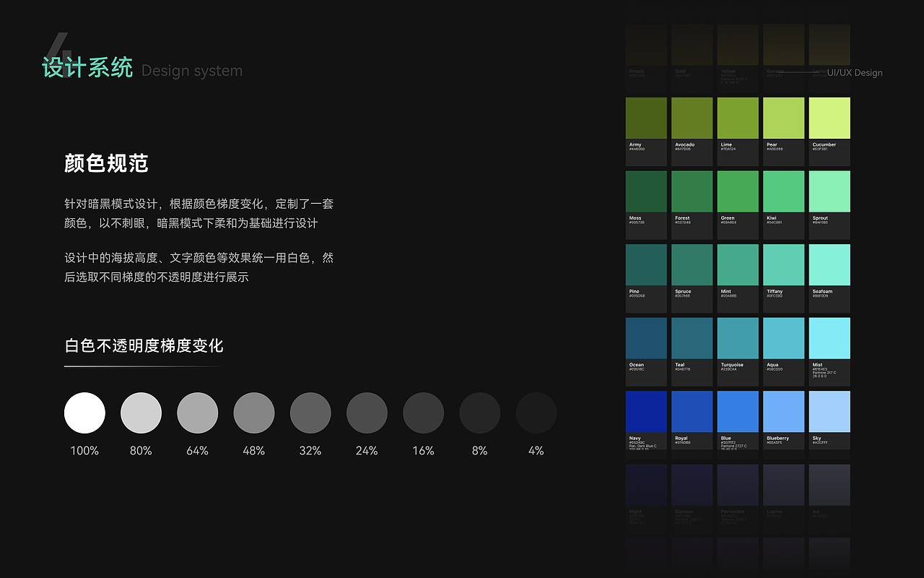Click the 'UI/UX Design' label

[855, 72]
